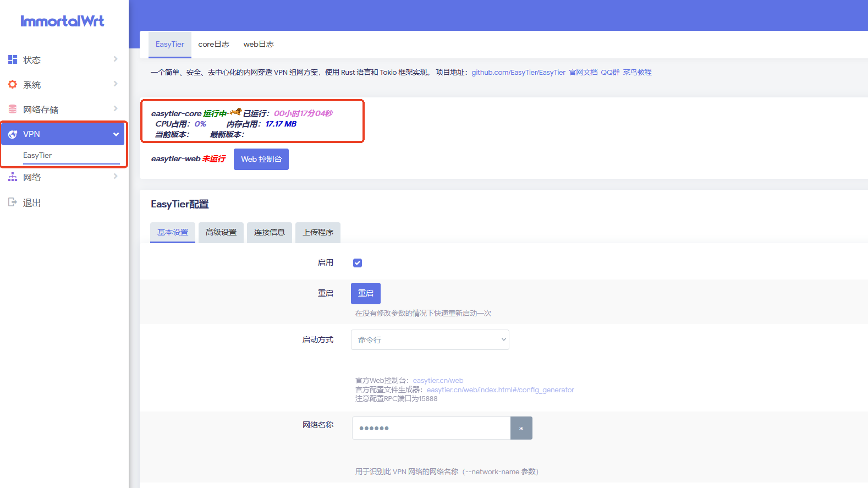Viewport: 868px width, 488px height.
Task: Expand the 网络 menu chevron
Action: coord(116,176)
